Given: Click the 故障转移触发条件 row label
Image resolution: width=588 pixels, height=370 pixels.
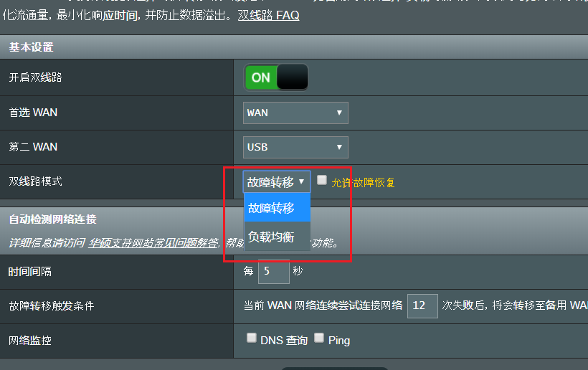Looking at the screenshot, I should click(52, 306).
